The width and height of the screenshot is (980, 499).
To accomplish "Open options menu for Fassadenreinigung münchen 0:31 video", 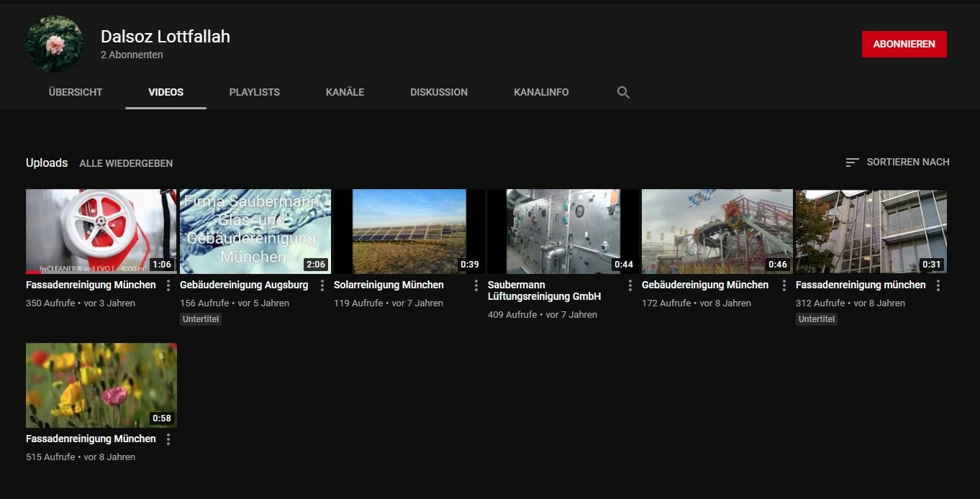I will [x=938, y=285].
